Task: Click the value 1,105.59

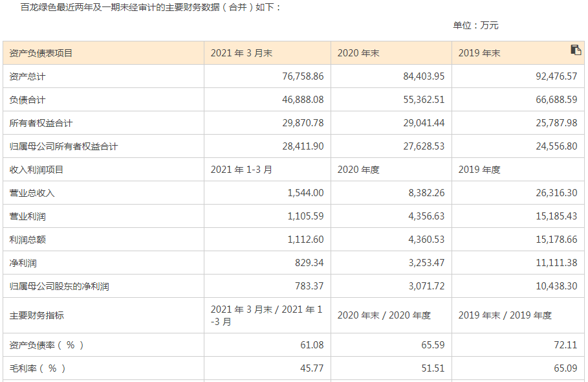Action: pos(305,216)
